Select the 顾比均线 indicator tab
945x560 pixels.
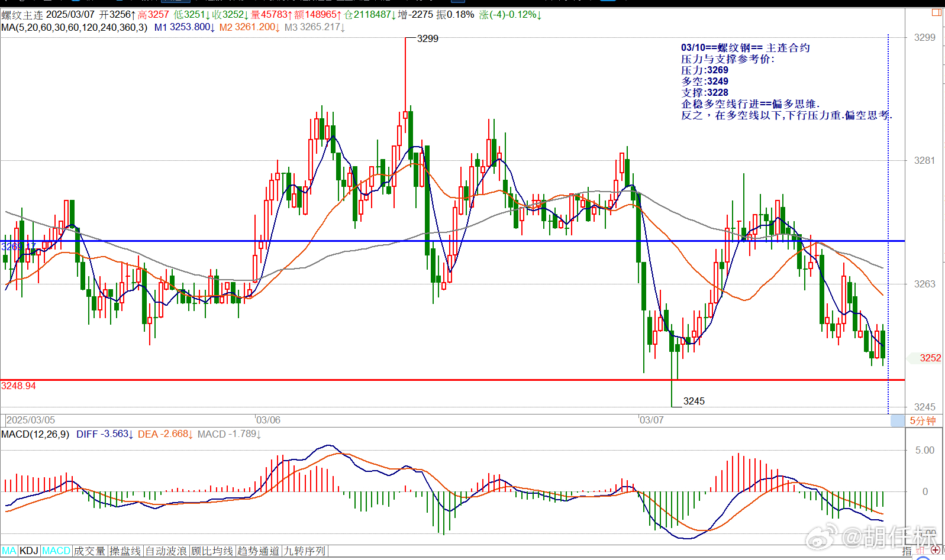[212, 551]
